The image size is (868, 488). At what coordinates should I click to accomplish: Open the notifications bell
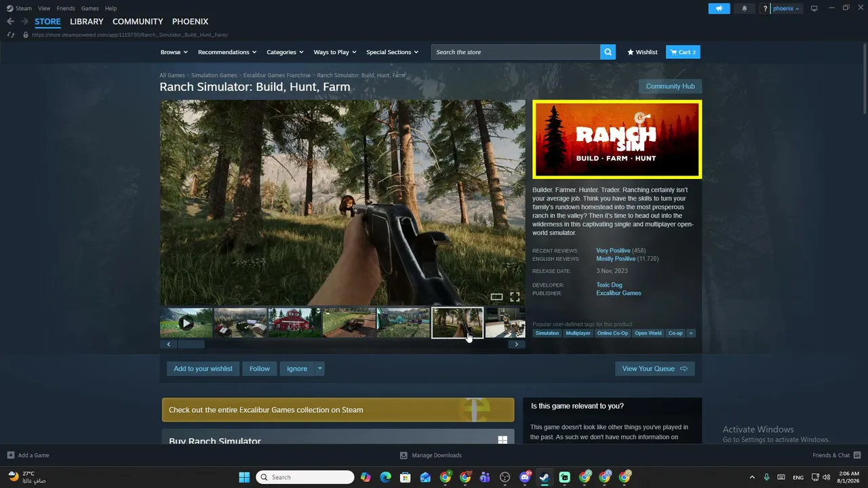pyautogui.click(x=745, y=8)
